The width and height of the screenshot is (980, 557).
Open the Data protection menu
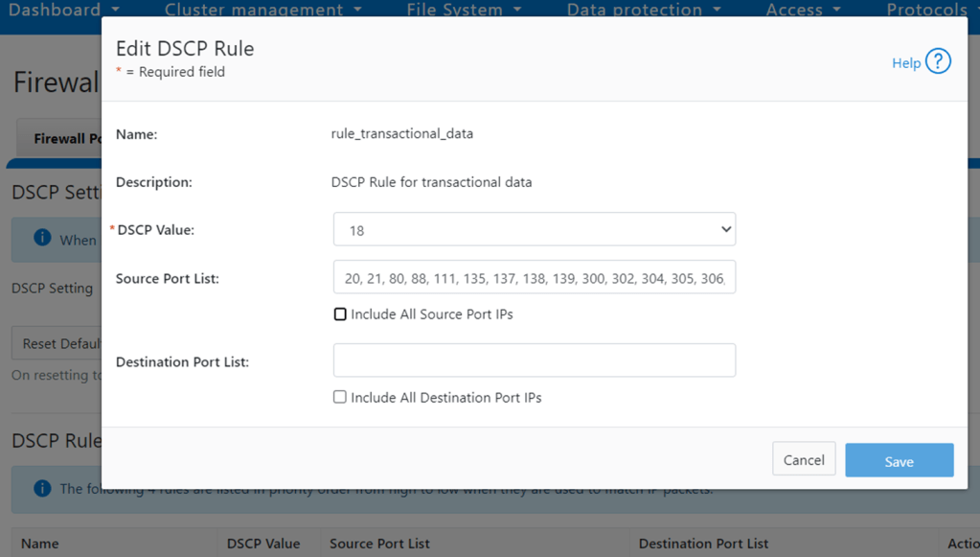644,11
